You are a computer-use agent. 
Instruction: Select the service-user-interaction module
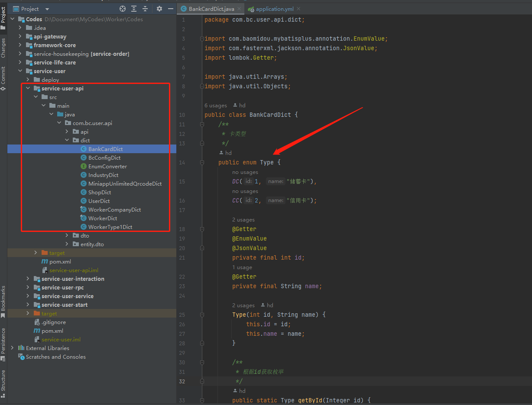pos(73,279)
